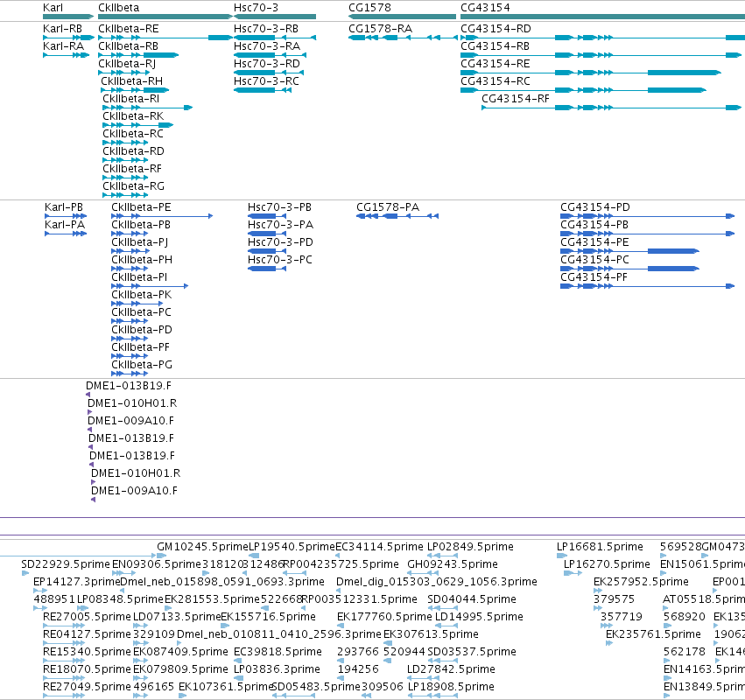Select the CG1578-PA protein label
The image size is (745, 700).
[388, 207]
